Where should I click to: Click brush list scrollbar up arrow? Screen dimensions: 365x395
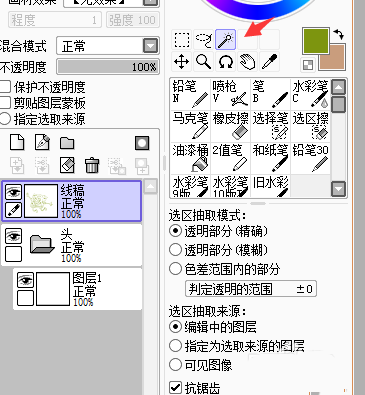(339, 88)
